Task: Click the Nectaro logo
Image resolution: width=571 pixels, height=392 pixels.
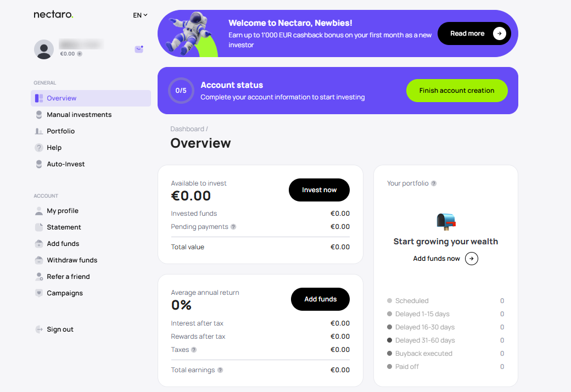Action: point(53,15)
